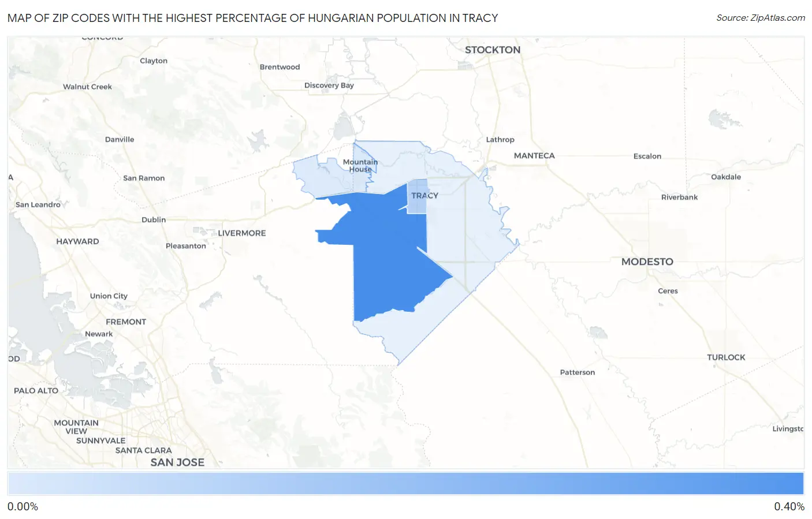The height and width of the screenshot is (519, 812).
Task: Click the 0.00% legend minimum label
Action: coord(23,506)
